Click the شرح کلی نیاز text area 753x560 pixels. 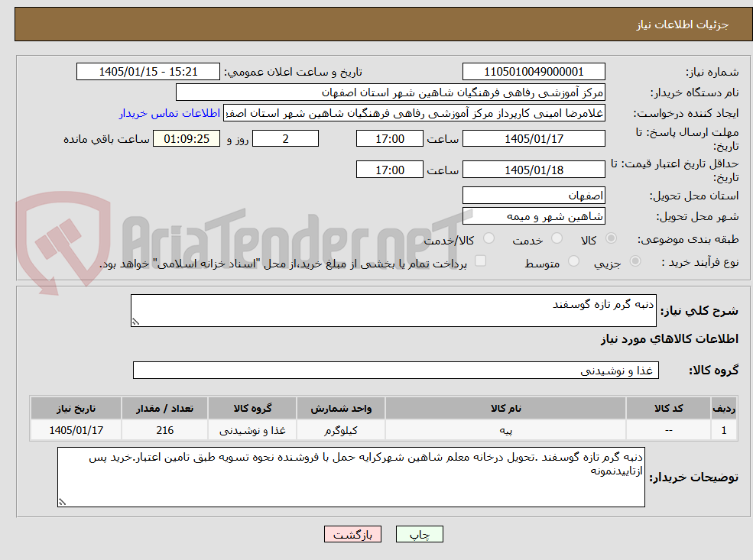point(393,310)
